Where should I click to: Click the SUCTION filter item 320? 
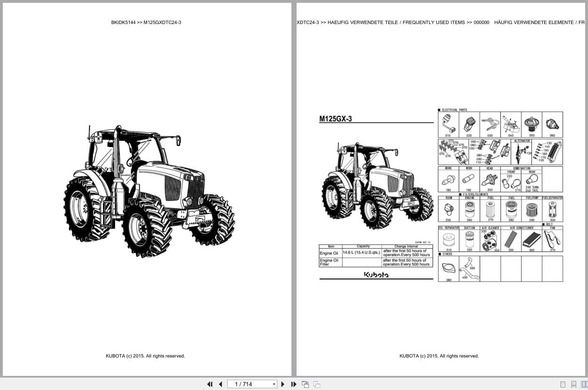pyautogui.click(x=469, y=239)
